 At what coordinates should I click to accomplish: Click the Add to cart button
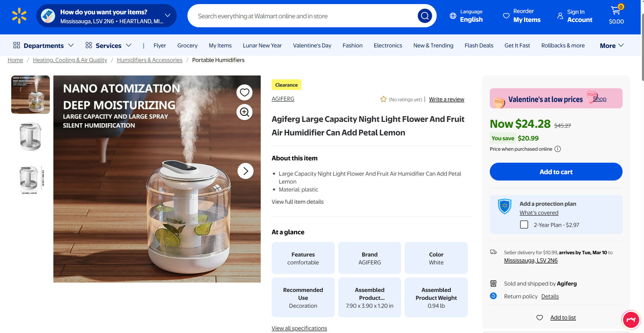point(556,172)
